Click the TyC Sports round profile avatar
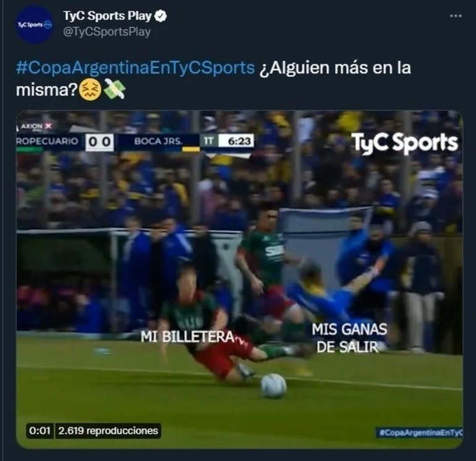This screenshot has width=476, height=461. pyautogui.click(x=35, y=25)
